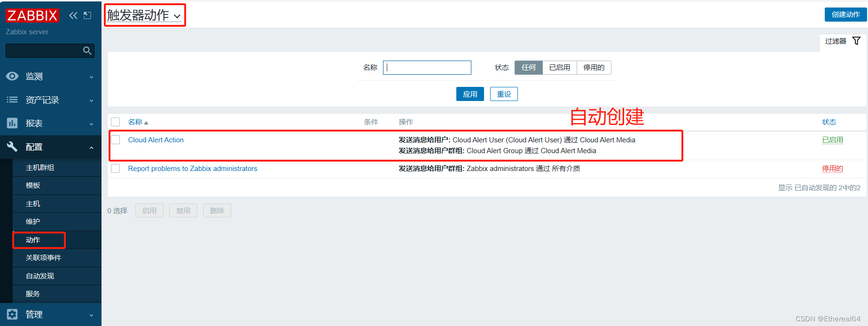Toggle the 停用的 status of Report problems action
Image resolution: width=868 pixels, height=326 pixels.
tap(832, 169)
